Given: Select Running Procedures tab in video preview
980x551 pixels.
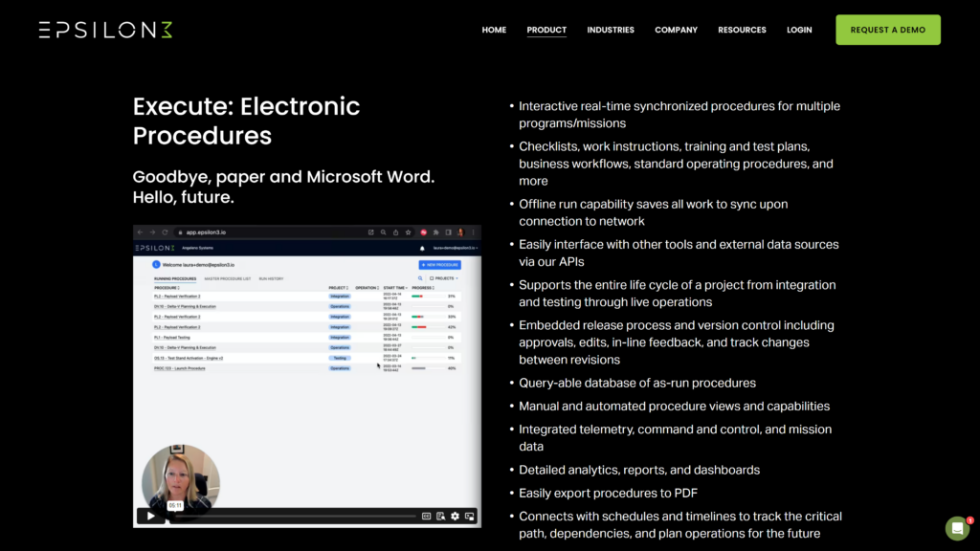Looking at the screenshot, I should pos(175,278).
